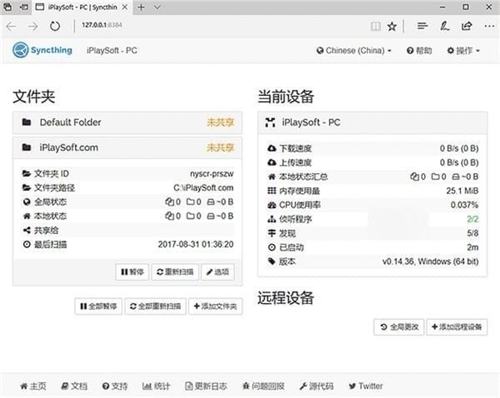Viewport: 500px width, 398px height.
Task: Select the iPlaySoft - PC | Syncthing tab
Action: [x=82, y=7]
